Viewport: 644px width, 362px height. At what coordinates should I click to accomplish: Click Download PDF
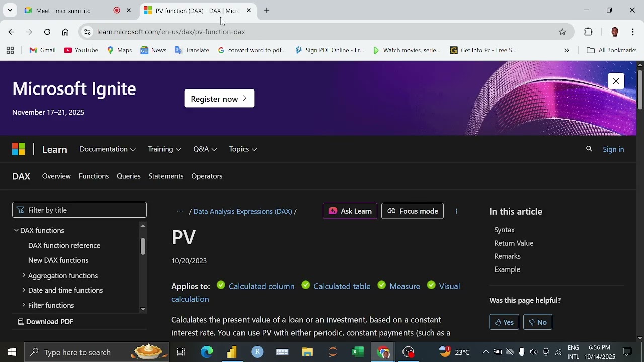pyautogui.click(x=46, y=322)
